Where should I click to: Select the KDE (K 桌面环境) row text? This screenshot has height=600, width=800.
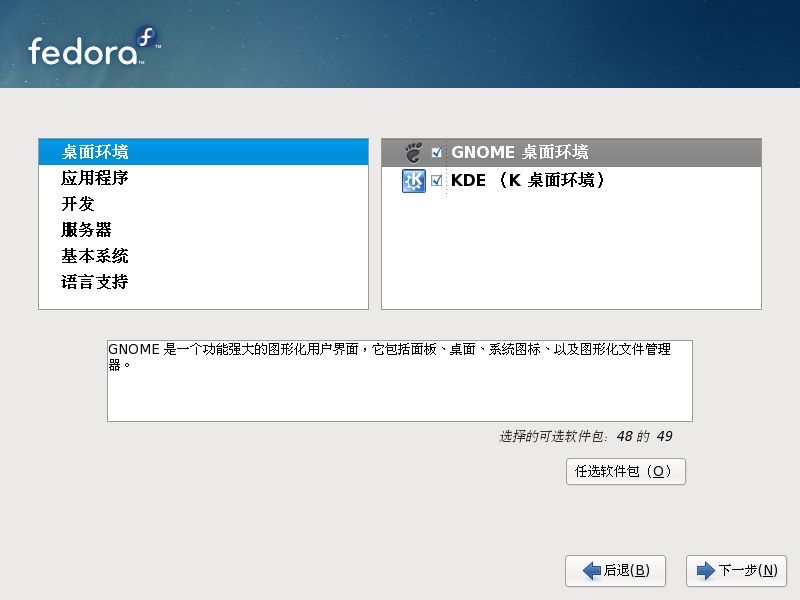click(528, 180)
